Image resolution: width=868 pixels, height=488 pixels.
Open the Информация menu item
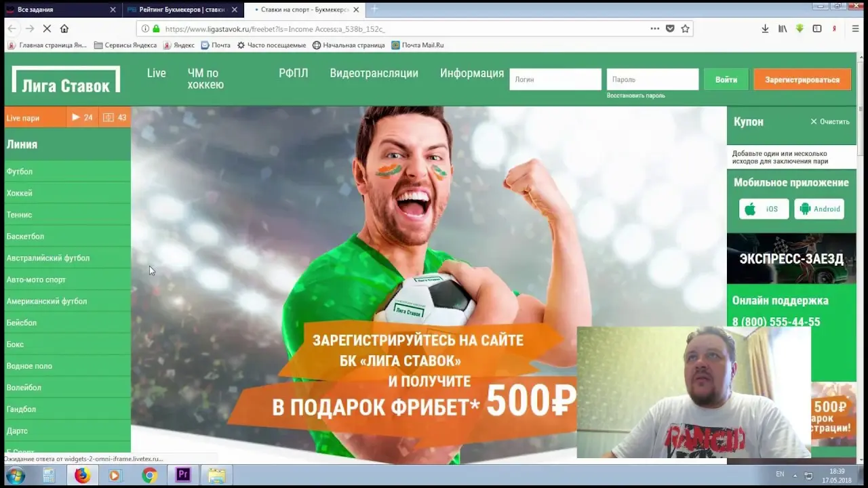tap(472, 73)
